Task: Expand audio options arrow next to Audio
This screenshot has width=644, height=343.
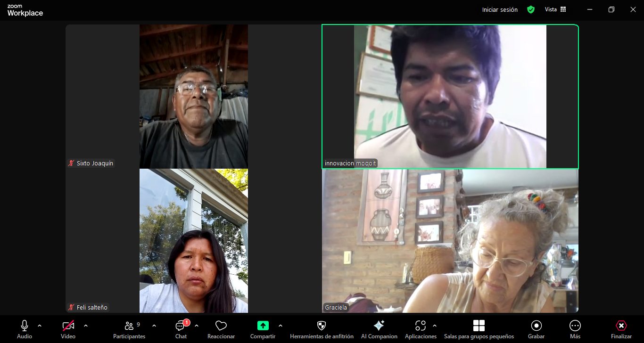Action: [40, 326]
